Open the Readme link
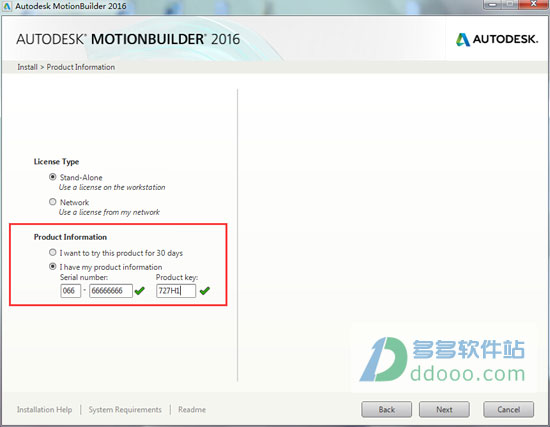Screen dimensions: 550x427 tap(192, 409)
